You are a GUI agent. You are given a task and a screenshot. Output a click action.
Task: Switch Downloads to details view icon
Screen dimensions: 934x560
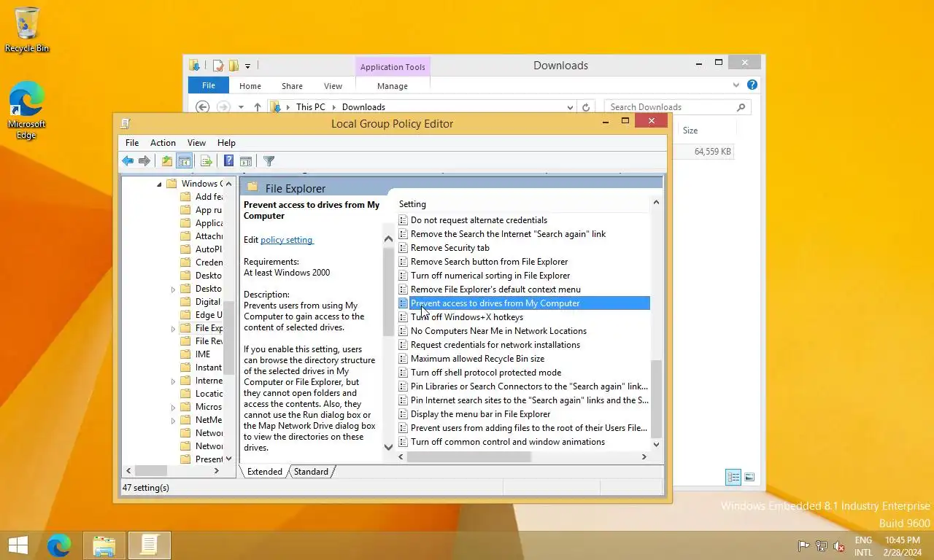click(733, 478)
